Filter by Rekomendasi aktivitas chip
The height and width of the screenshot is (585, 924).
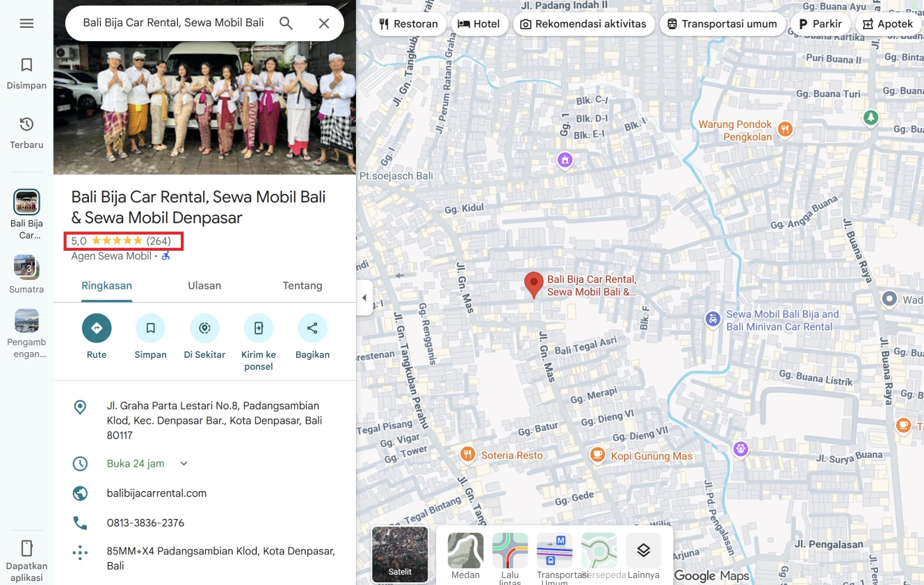point(583,24)
